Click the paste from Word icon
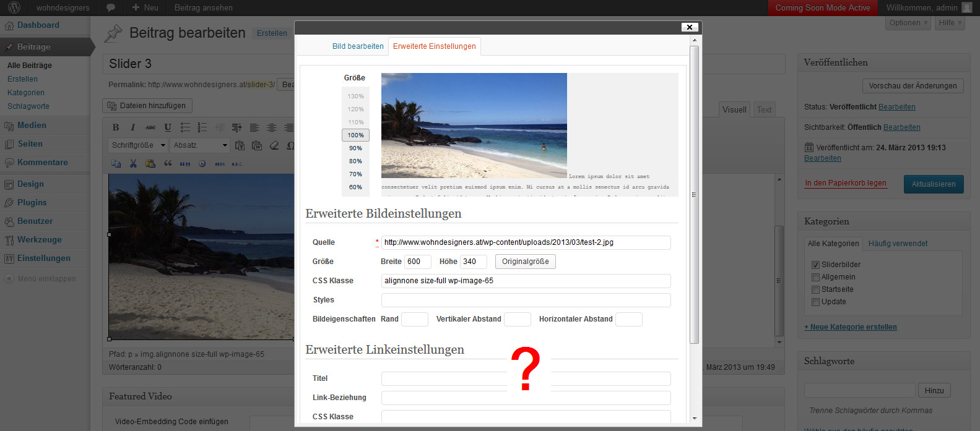The image size is (980, 431). point(257,145)
